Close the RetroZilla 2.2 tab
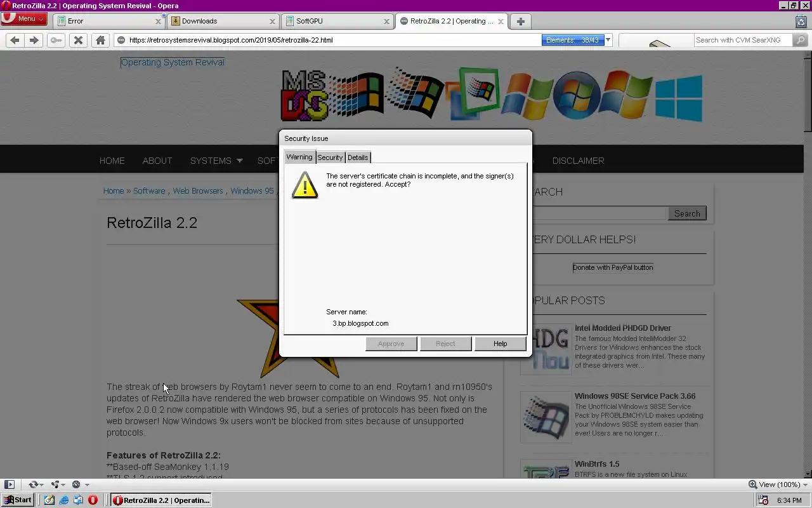The height and width of the screenshot is (508, 812). (x=501, y=21)
